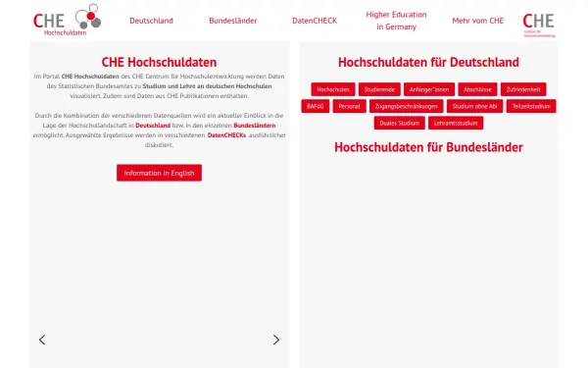Image resolution: width=588 pixels, height=368 pixels.
Task: Open Mehr vom CHE menu
Action: [x=478, y=21]
